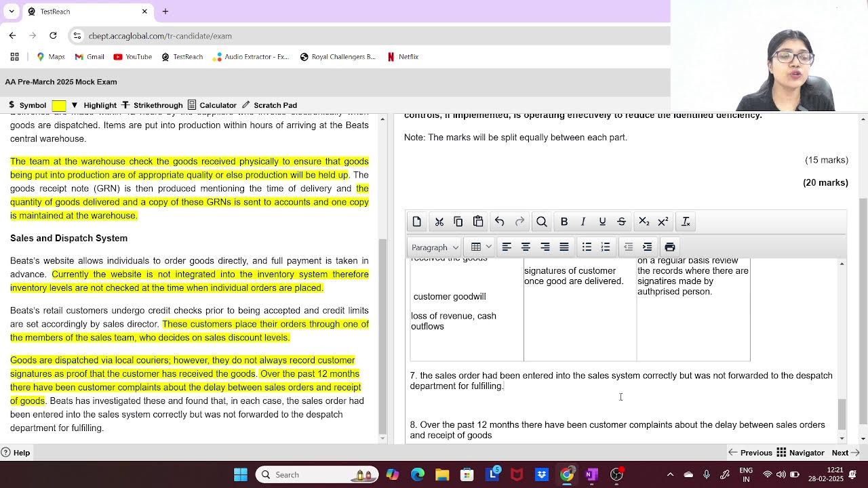Activate the Strikethrough tool in exam toolbar
Image resolution: width=868 pixels, height=488 pixels.
pyautogui.click(x=153, y=105)
